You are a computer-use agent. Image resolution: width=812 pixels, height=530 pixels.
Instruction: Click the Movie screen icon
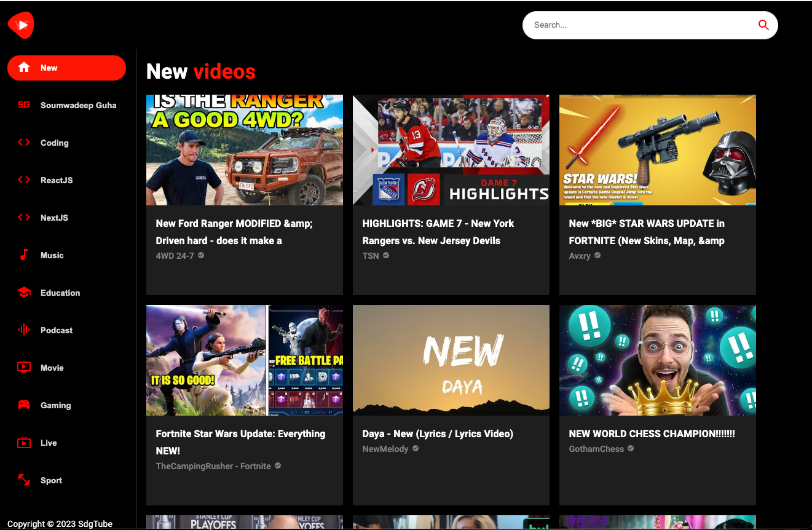24,368
